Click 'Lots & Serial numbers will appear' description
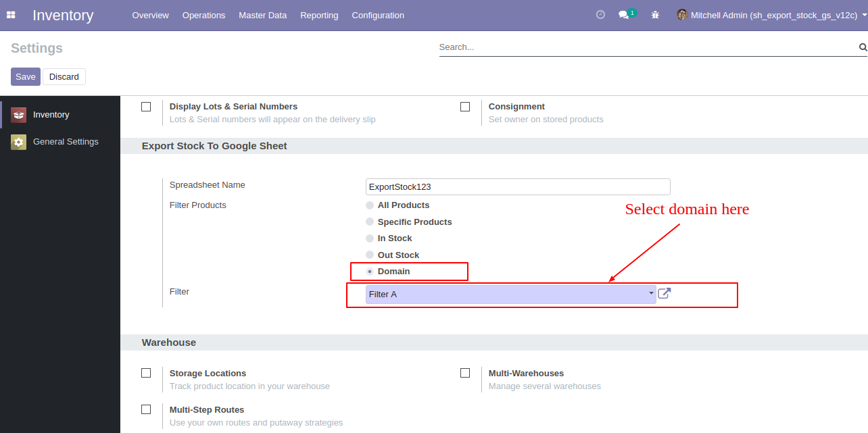The width and height of the screenshot is (868, 433). coord(272,120)
